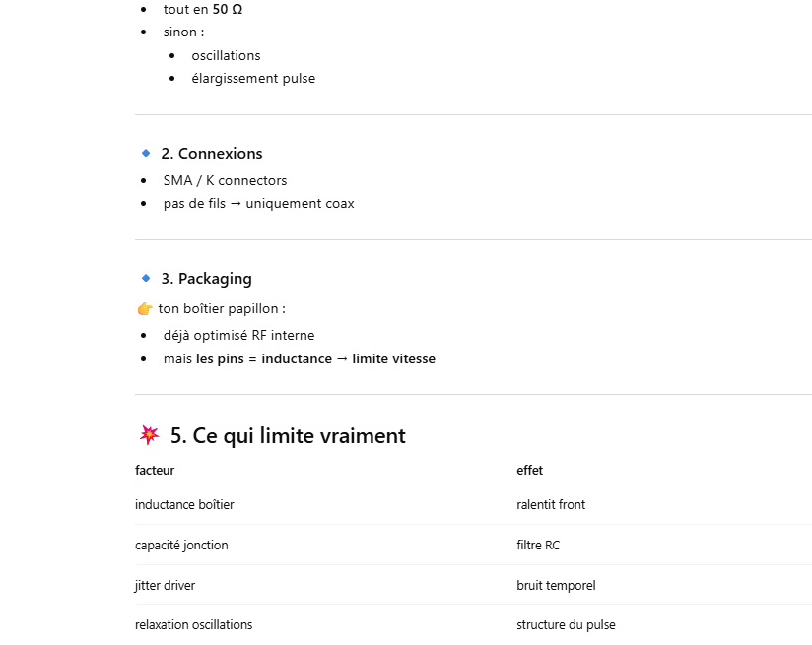Select the "relaxation oscillations" table cell
The width and height of the screenshot is (812, 645).
[193, 625]
